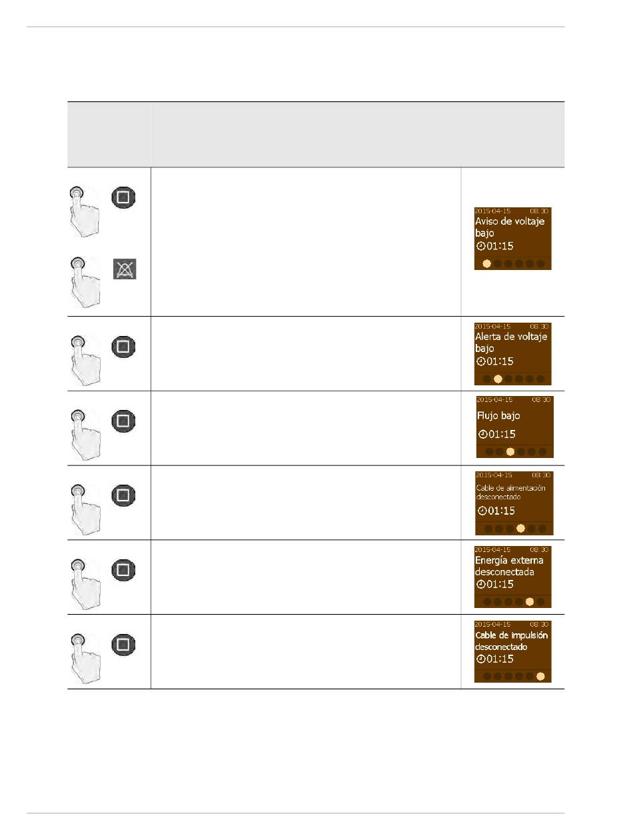Click the highlighted first page dot on the Aviso screen
The height and width of the screenshot is (840, 633).
tap(486, 263)
